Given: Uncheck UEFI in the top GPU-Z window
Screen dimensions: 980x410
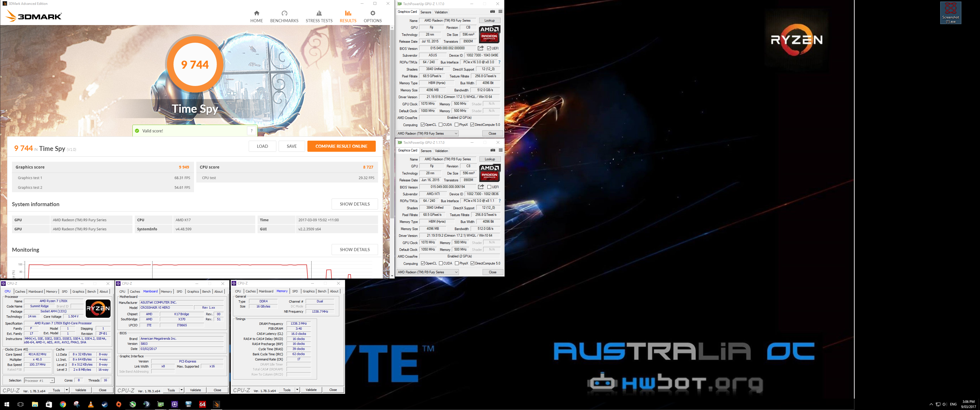Looking at the screenshot, I should tap(489, 48).
